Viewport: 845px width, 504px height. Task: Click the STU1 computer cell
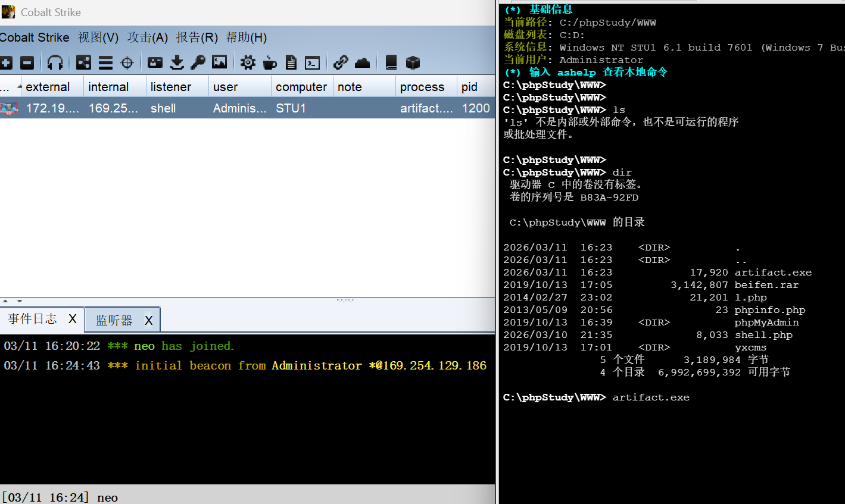(x=302, y=108)
